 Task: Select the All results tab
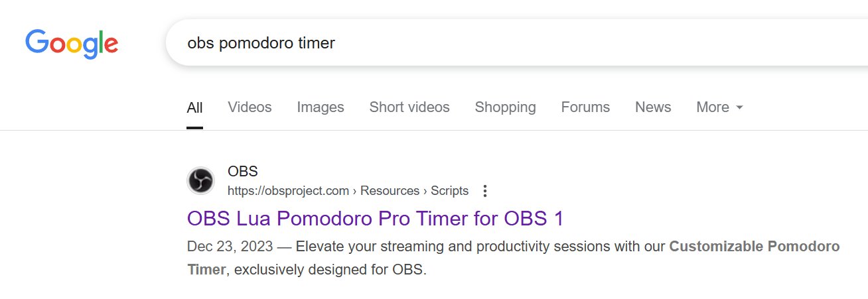[x=194, y=107]
